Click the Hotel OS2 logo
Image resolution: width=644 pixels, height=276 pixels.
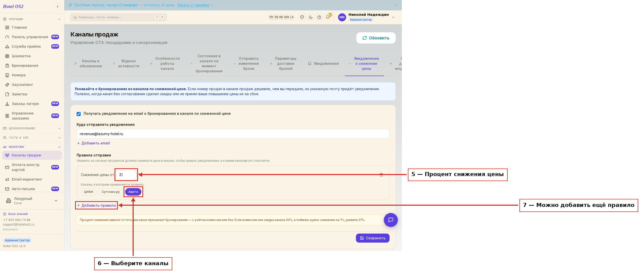pos(13,7)
